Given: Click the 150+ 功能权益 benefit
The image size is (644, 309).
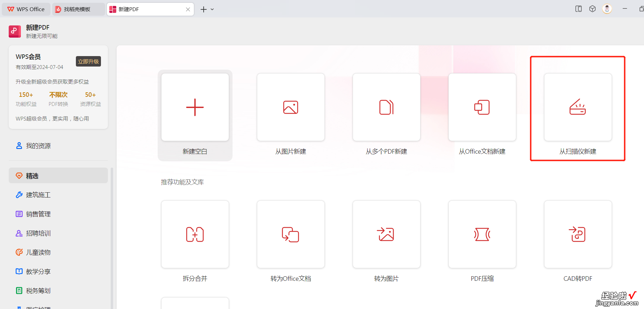Looking at the screenshot, I should pos(26,99).
